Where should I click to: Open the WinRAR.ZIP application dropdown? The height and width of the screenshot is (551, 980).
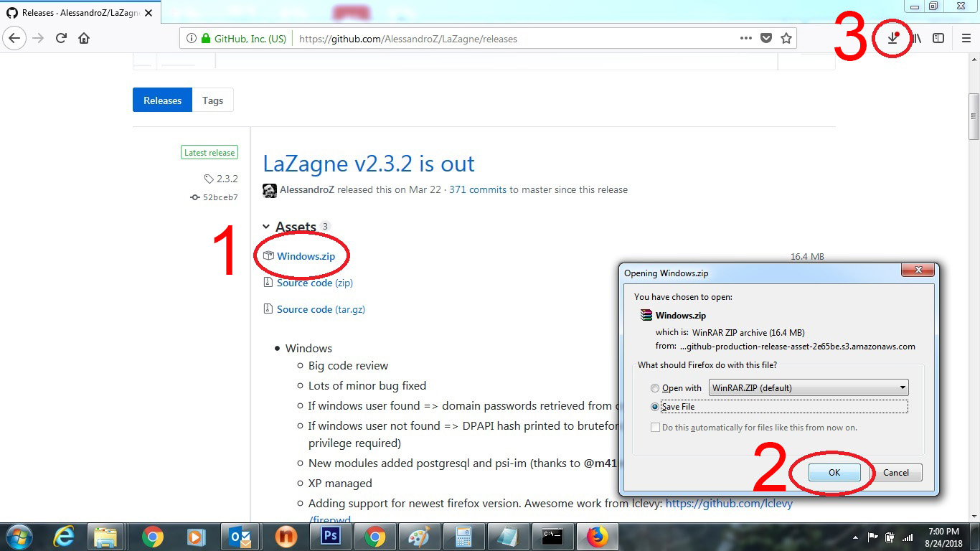point(809,388)
